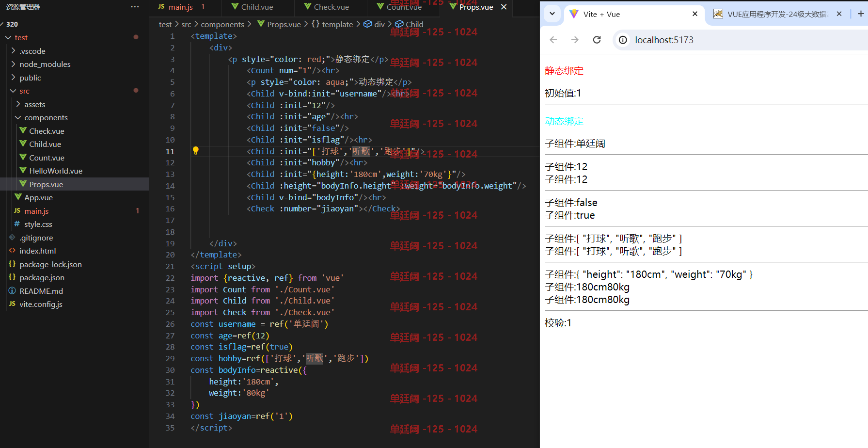Click '子组件:单廷阔' text in browser page
Image resolution: width=868 pixels, height=448 pixels.
click(575, 144)
